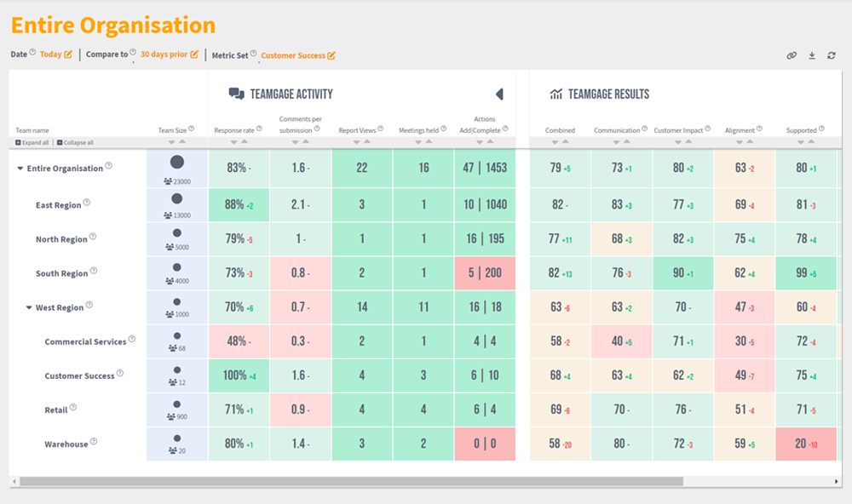Sort Report Views column descending arrow

[x=356, y=141]
